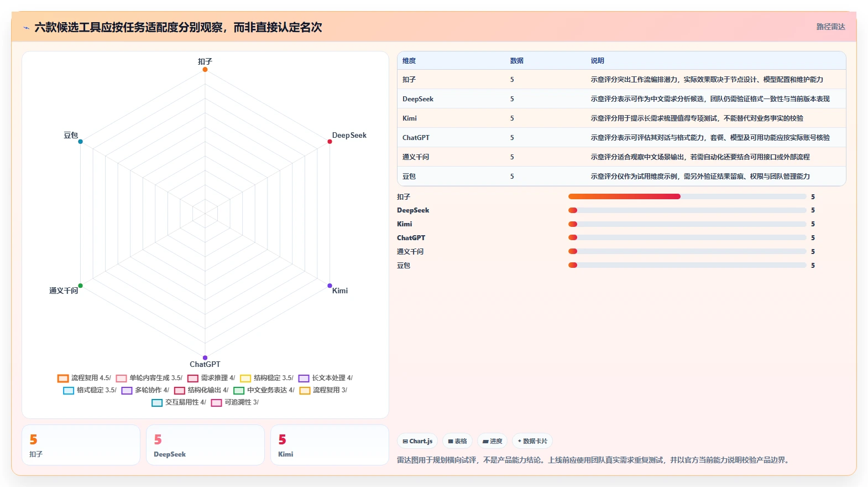Click the ChatGPT axis label below radar
Image resolution: width=868 pixels, height=487 pixels.
click(205, 364)
